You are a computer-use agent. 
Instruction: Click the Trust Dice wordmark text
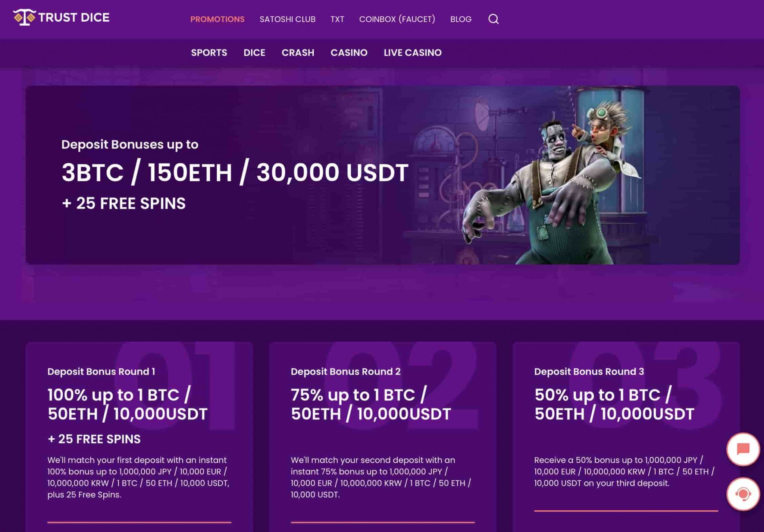tap(74, 18)
